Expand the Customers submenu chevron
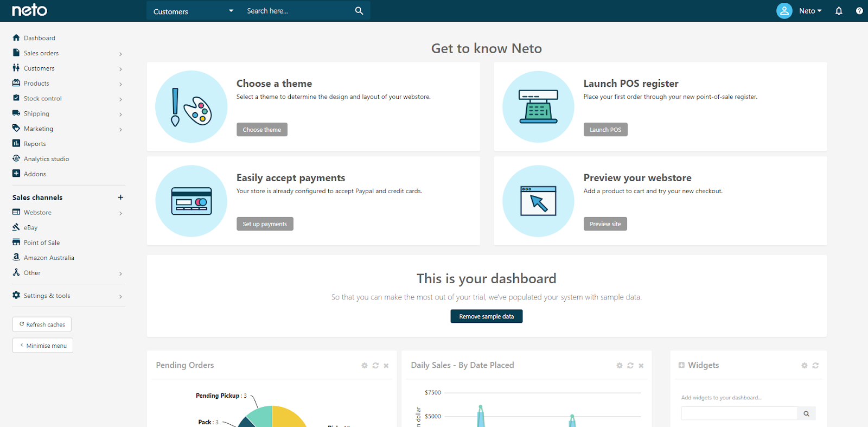 (120, 69)
